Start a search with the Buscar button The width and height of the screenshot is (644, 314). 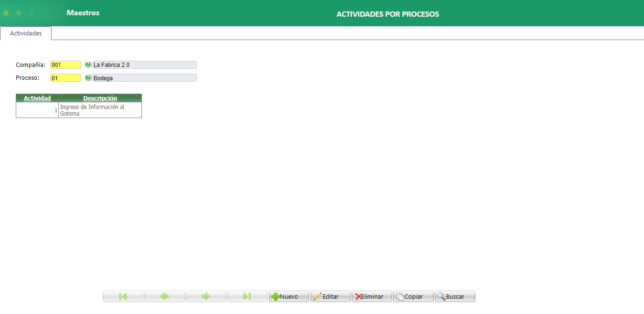pos(454,296)
